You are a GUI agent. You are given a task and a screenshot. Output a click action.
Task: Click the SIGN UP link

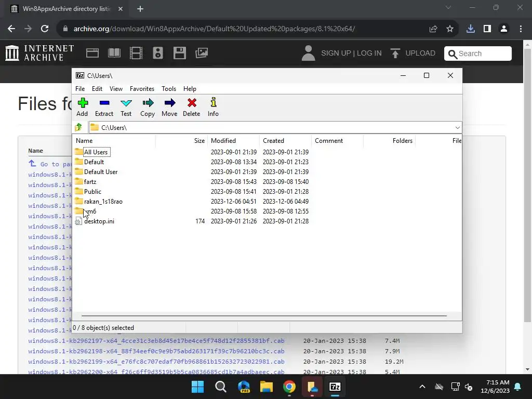tap(336, 54)
